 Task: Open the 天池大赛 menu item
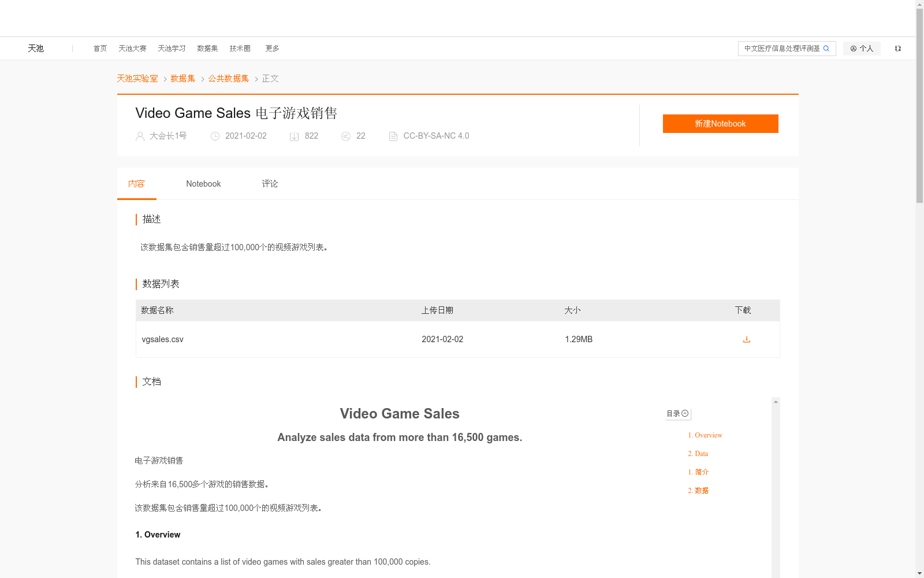click(132, 49)
